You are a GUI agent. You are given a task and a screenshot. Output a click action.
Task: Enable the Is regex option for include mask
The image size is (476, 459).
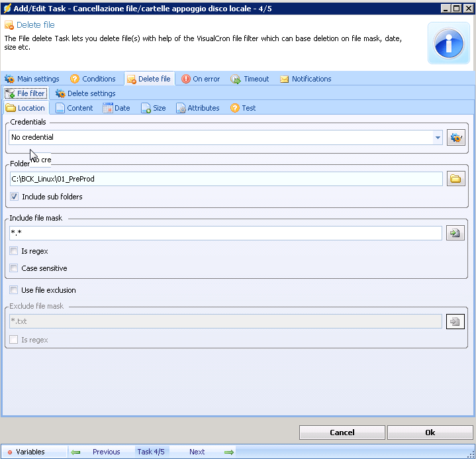[x=15, y=251]
